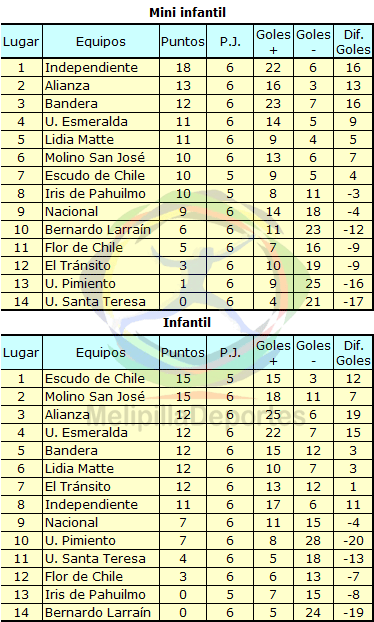Click the Goles + header in Infantil table
The image size is (374, 622).
[273, 352]
